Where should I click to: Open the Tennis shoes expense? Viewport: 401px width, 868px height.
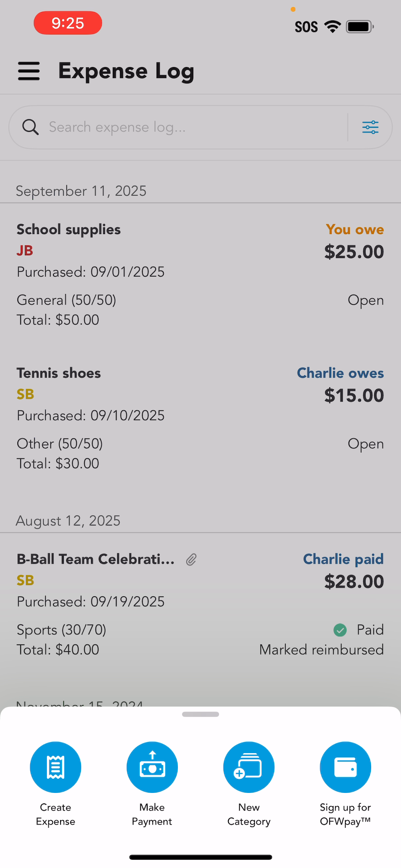point(59,373)
